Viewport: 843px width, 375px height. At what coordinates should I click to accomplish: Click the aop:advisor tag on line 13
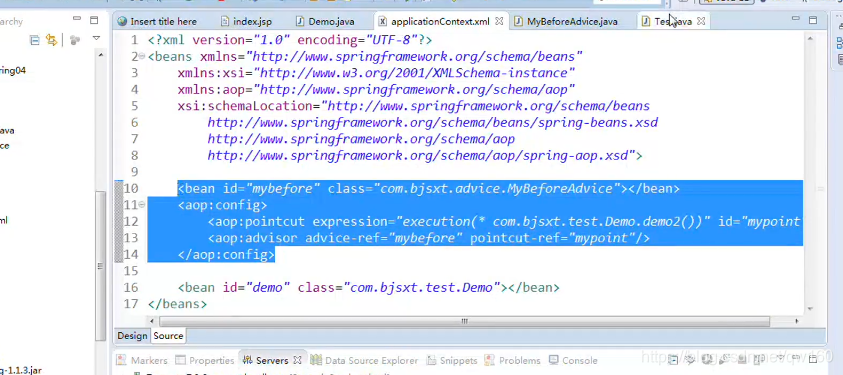[253, 238]
